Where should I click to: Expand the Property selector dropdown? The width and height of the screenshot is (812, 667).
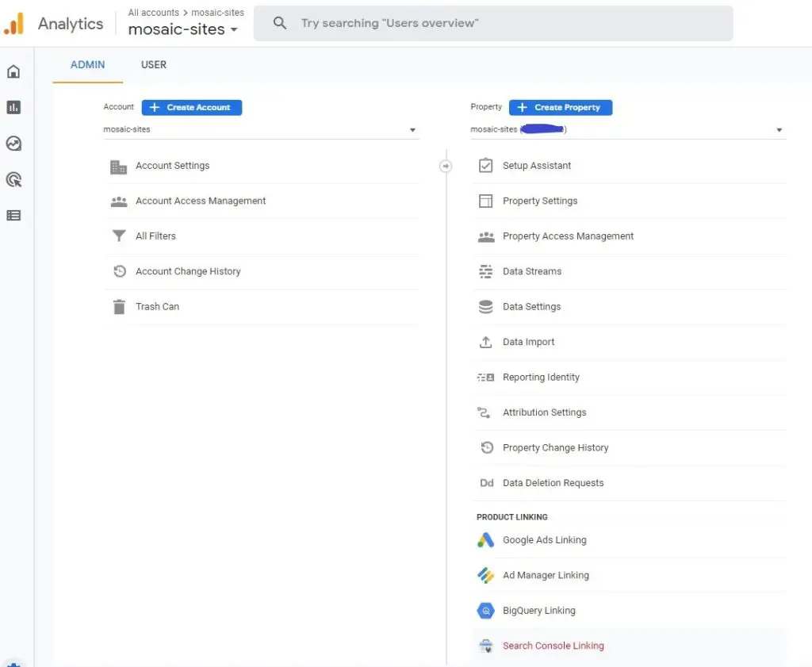point(628,129)
